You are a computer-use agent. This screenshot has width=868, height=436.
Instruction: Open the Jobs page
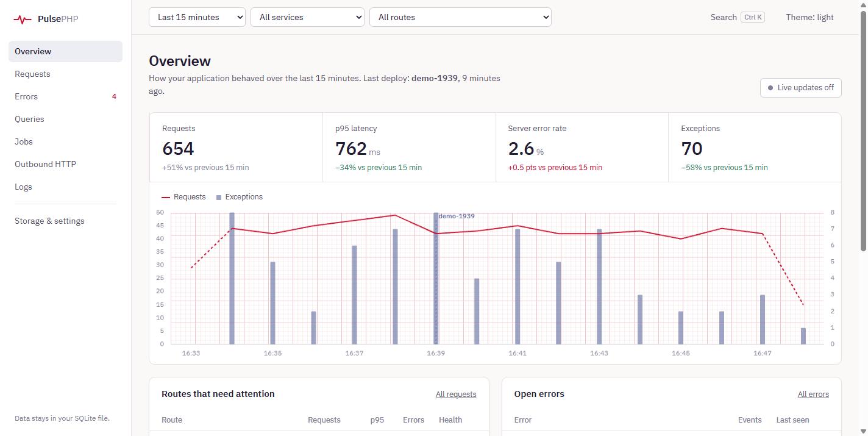click(65, 141)
